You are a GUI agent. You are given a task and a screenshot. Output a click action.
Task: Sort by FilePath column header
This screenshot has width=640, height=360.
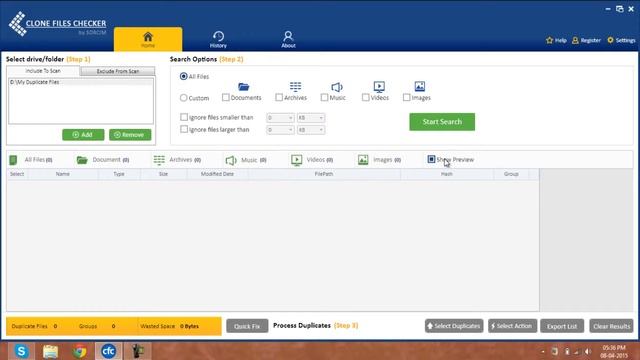tap(324, 174)
